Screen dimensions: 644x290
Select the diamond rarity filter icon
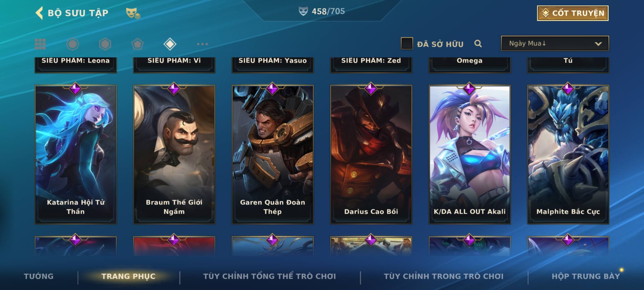point(170,44)
